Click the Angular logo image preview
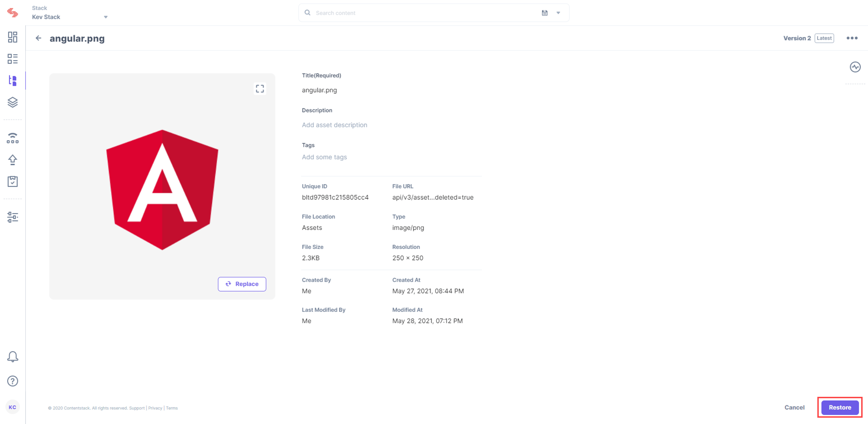The height and width of the screenshot is (424, 868). (162, 190)
